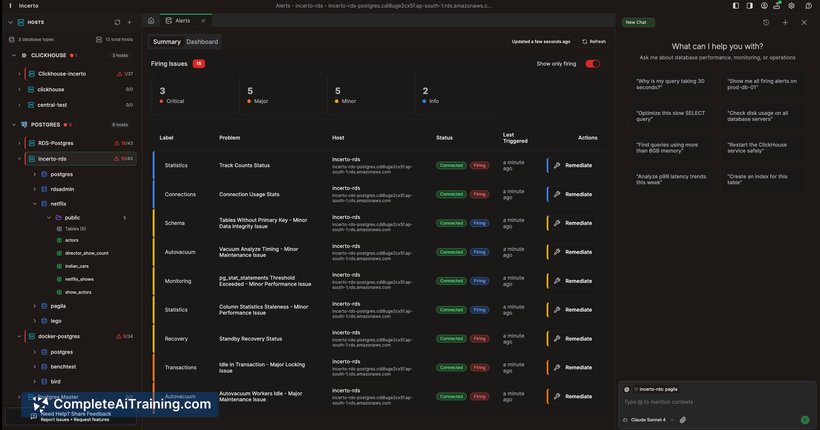
Task: Expand the RDS-Postgres host
Action: pyautogui.click(x=20, y=143)
